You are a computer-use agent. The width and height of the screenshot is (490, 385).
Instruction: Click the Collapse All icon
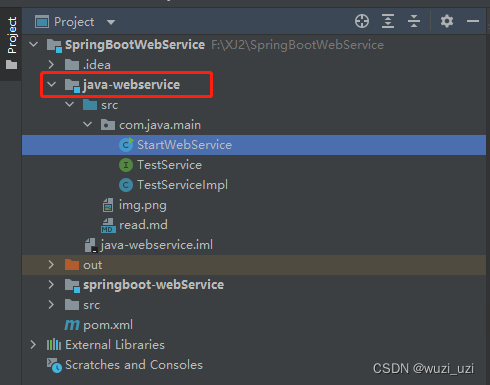point(414,21)
